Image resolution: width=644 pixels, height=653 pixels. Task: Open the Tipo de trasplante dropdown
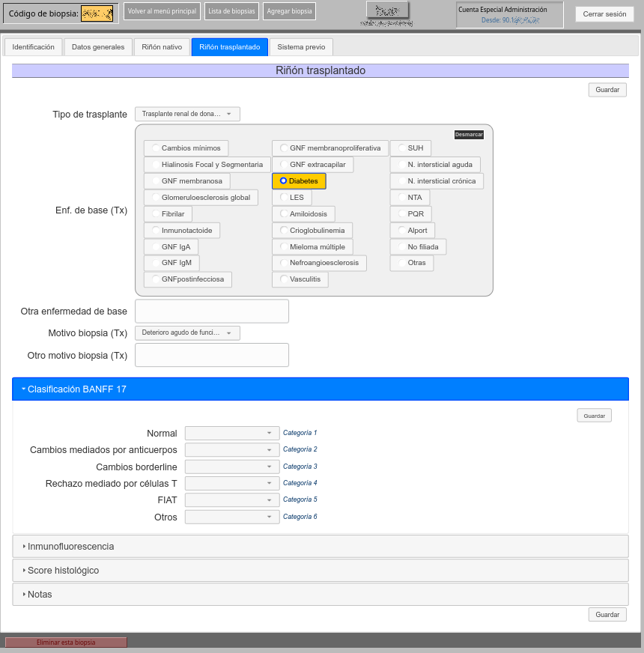pos(187,114)
